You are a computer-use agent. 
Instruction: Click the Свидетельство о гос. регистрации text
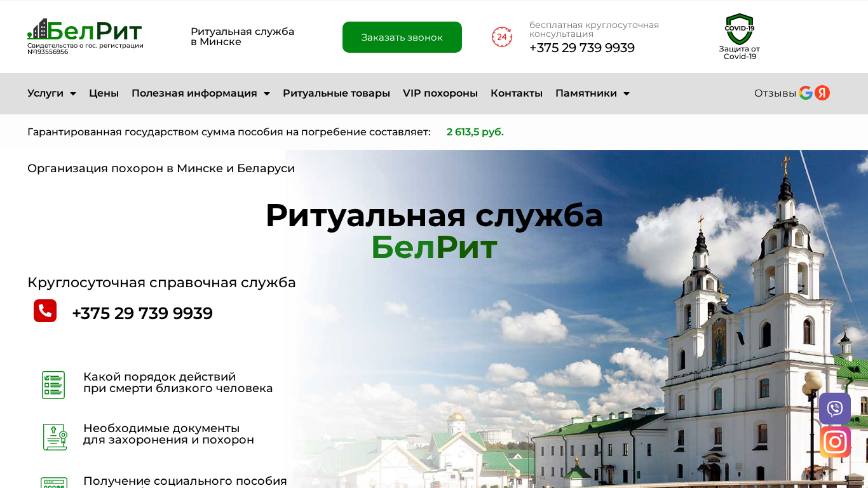[85, 48]
